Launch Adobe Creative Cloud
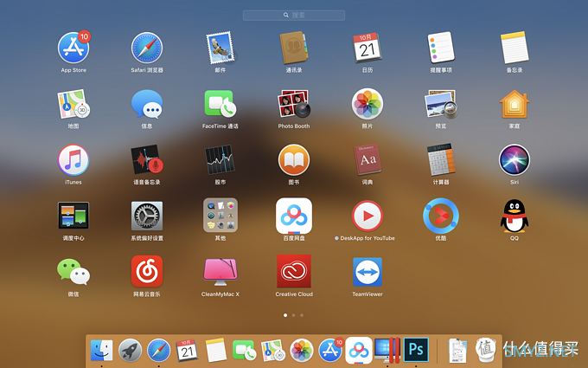 point(294,272)
